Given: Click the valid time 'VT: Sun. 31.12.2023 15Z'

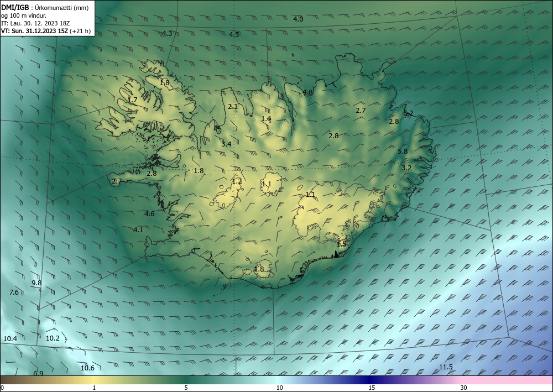Looking at the screenshot, I should [35, 31].
